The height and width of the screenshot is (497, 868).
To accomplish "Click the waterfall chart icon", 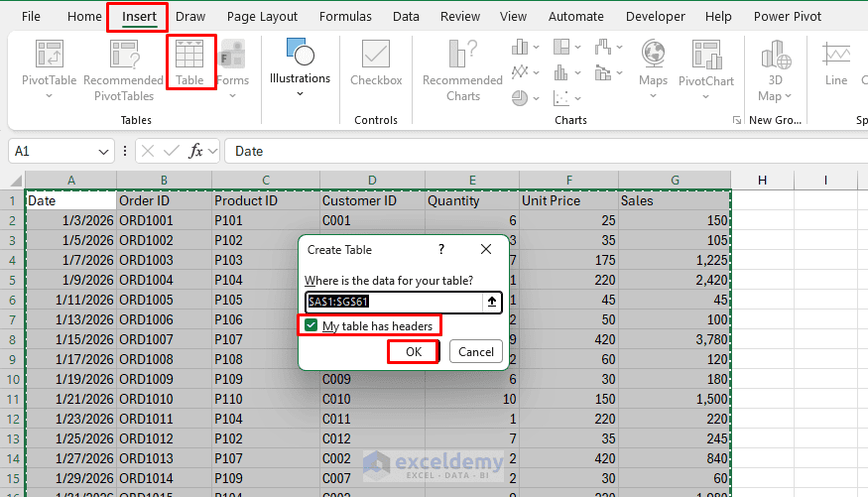I will coord(603,47).
